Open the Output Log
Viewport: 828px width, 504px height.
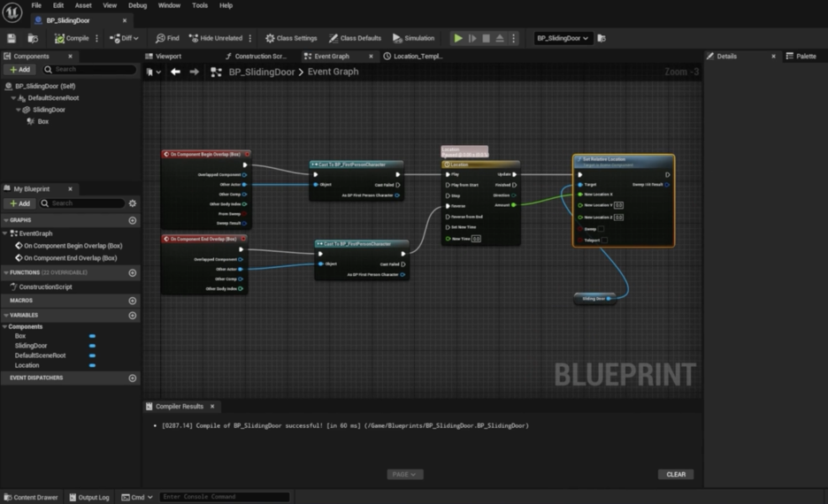tap(89, 497)
